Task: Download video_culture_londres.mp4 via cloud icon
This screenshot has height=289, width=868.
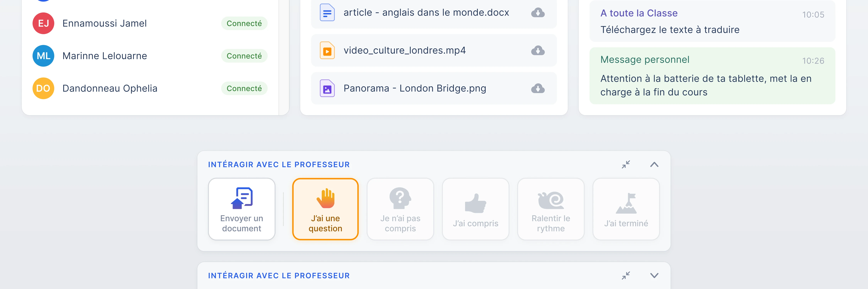Action: click(538, 50)
